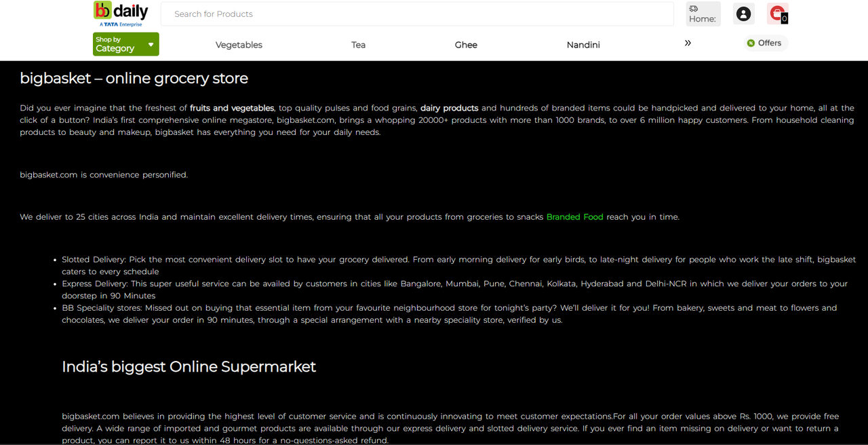Open the user account profile icon

click(x=743, y=14)
